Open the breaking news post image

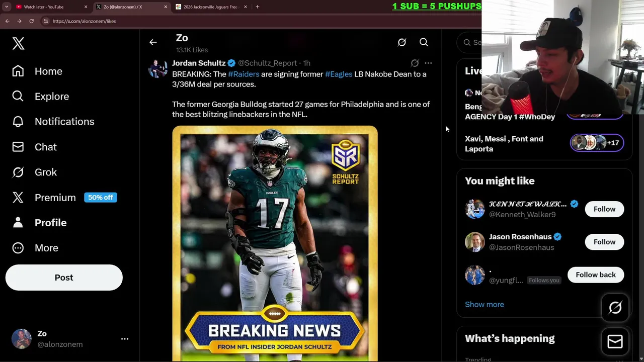[275, 243]
